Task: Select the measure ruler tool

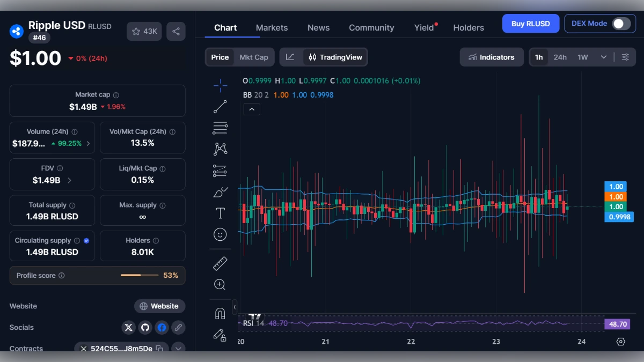Action: (220, 263)
